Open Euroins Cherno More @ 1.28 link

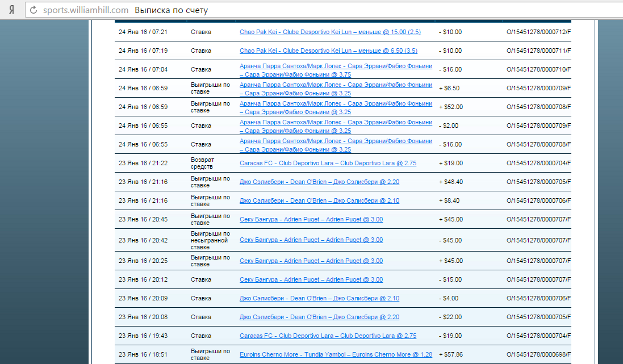coord(336,355)
